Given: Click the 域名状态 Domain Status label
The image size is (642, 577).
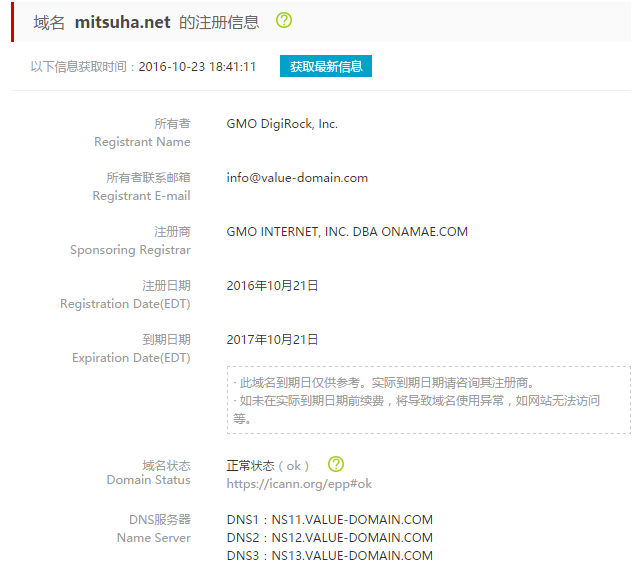Looking at the screenshot, I should tap(148, 473).
